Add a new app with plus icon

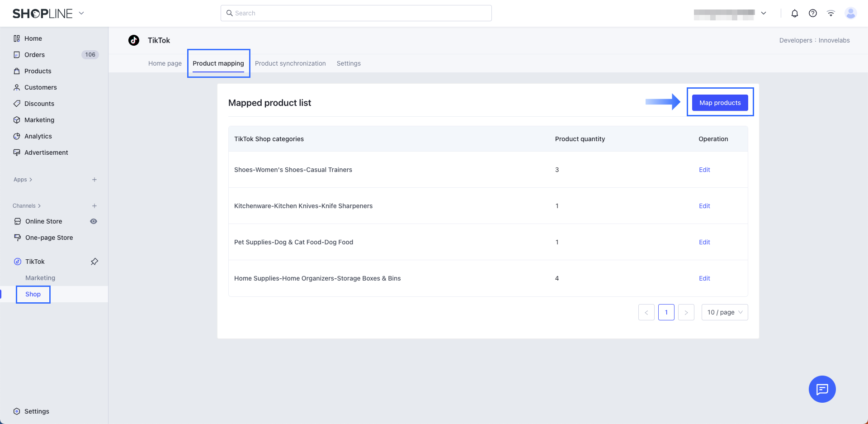94,180
